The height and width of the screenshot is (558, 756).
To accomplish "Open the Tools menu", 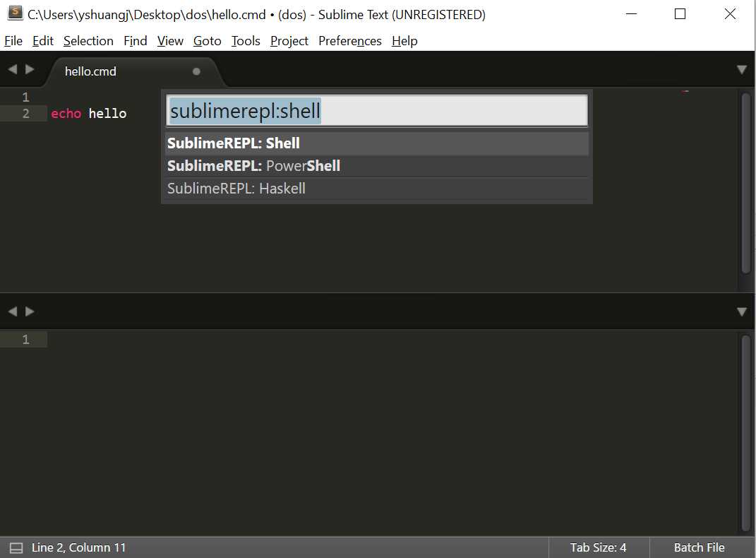I will (x=246, y=41).
